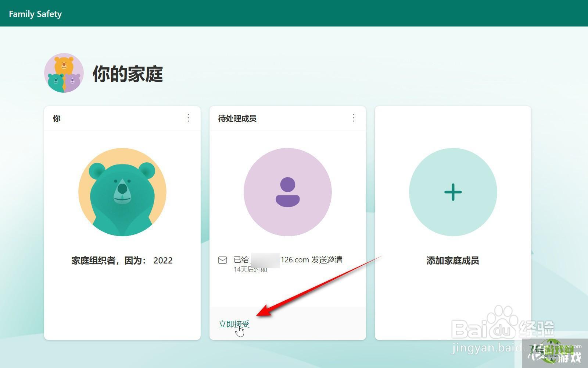
Task: Select the 已给…126.com 发送邀请 text
Action: 288,260
